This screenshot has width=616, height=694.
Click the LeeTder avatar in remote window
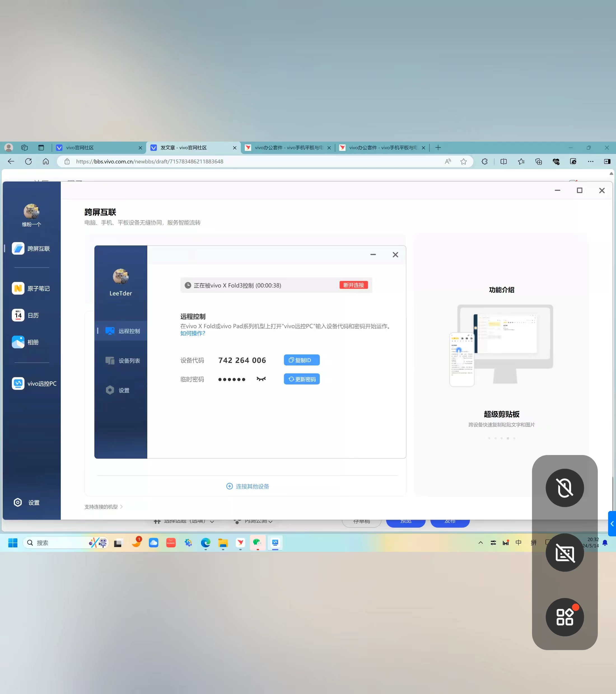121,276
